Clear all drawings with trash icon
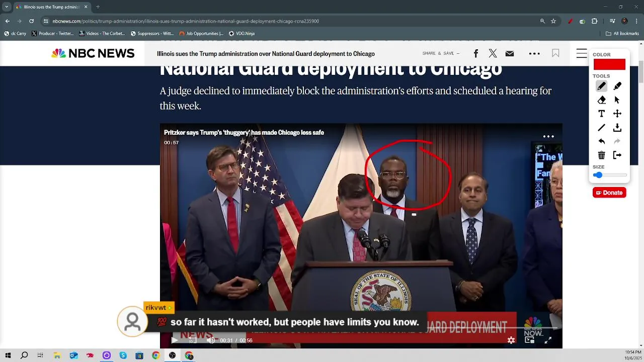644x362 pixels. coord(601,155)
